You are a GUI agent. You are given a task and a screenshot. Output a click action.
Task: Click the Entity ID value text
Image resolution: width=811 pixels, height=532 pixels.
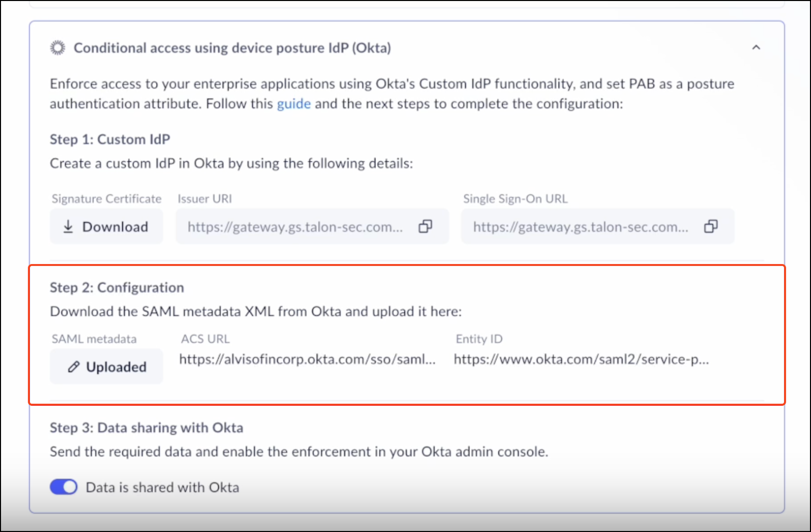point(581,360)
